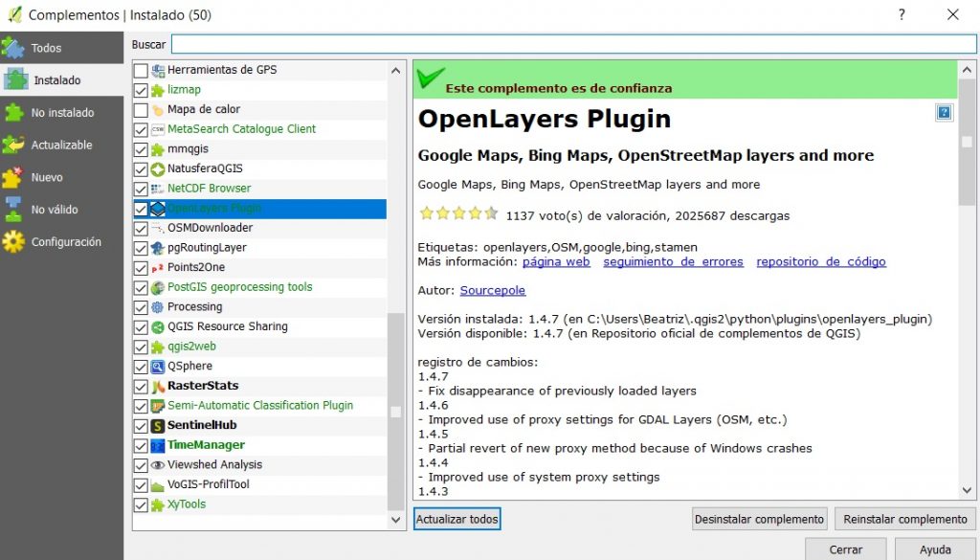Click the SentinelHub plugin icon
980x560 pixels.
pyautogui.click(x=158, y=425)
